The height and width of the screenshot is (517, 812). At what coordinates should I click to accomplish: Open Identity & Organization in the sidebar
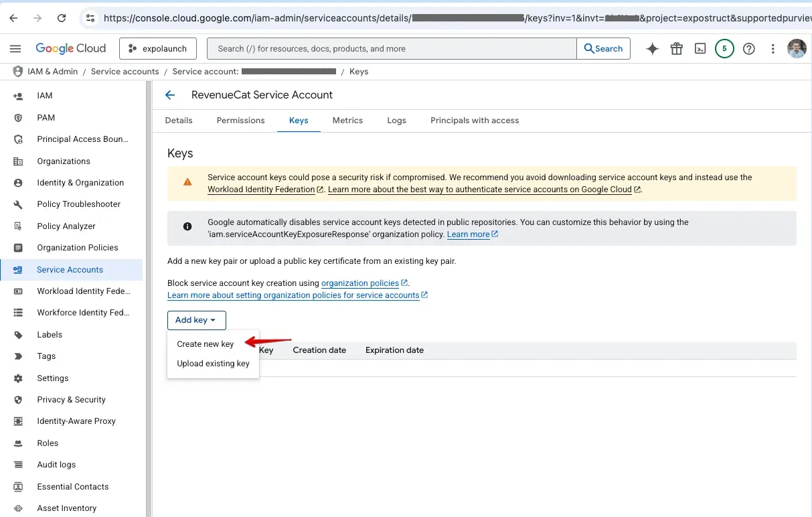tap(80, 183)
